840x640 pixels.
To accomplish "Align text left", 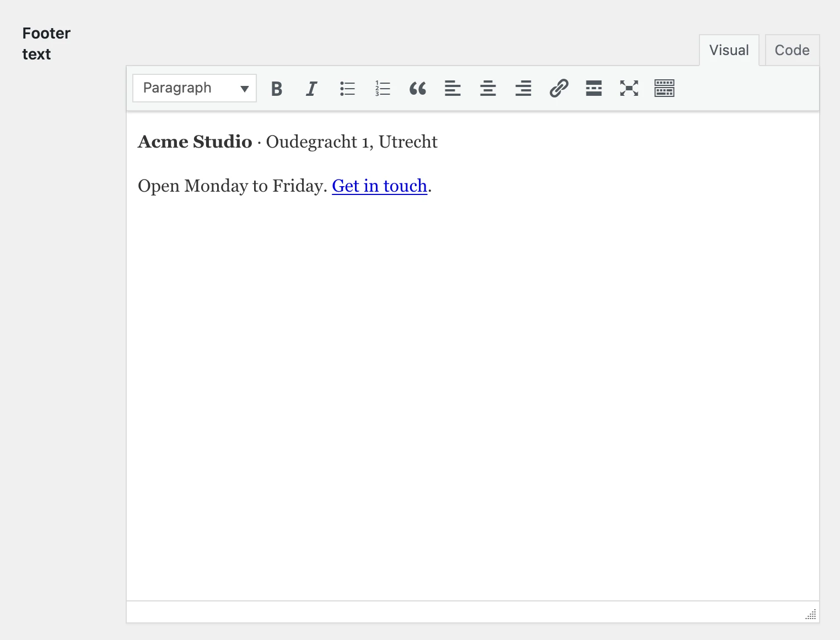I will [453, 88].
